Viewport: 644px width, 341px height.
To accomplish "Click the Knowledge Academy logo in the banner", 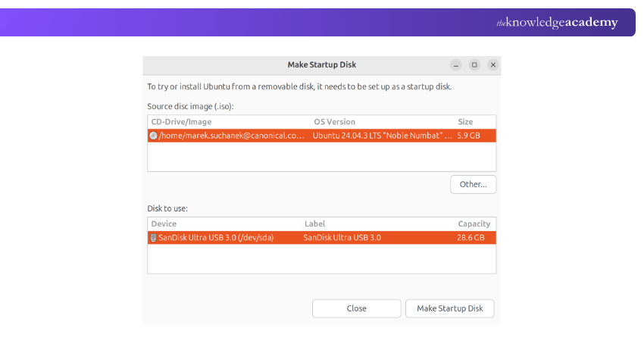I will pyautogui.click(x=557, y=22).
